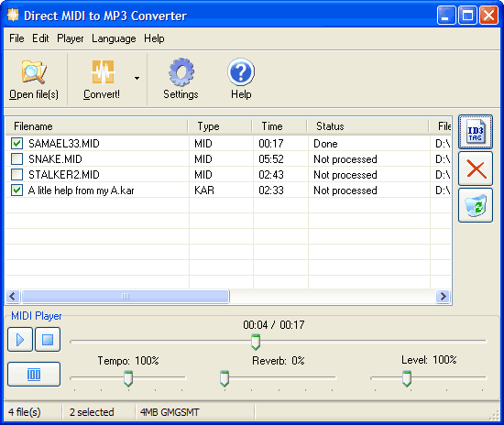504x425 pixels.
Task: Open the Language menu
Action: pos(114,38)
